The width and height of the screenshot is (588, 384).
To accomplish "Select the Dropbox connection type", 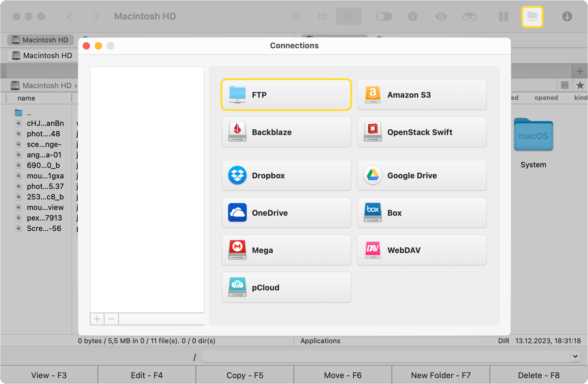I will click(286, 175).
